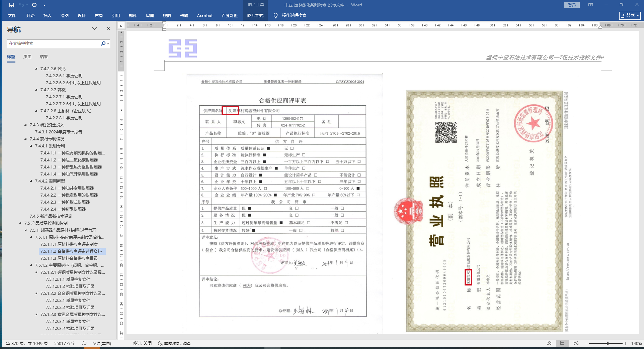This screenshot has height=349, width=644.
Task: Open the customize quick access toolbar dropdown
Action: pos(44,5)
